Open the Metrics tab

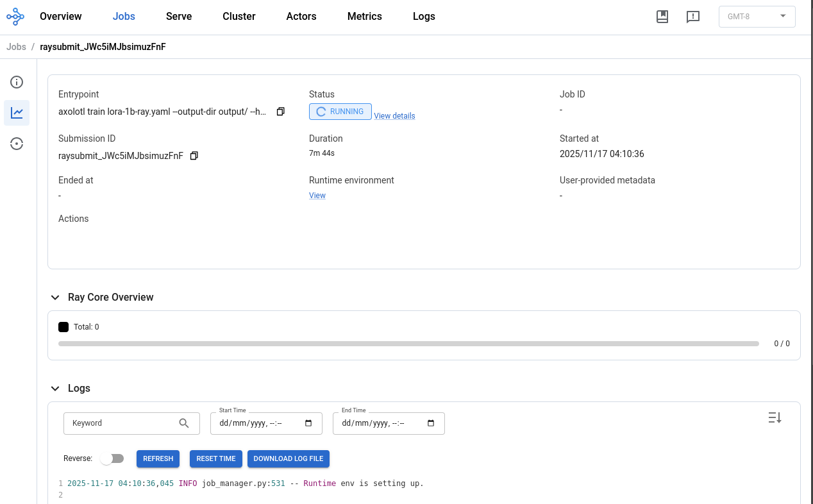(x=364, y=17)
